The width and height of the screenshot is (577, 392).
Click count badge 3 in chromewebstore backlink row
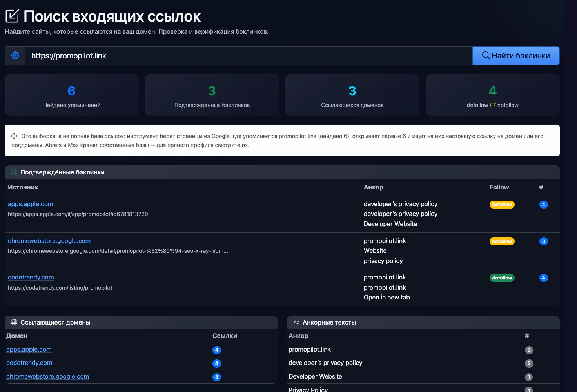point(543,241)
